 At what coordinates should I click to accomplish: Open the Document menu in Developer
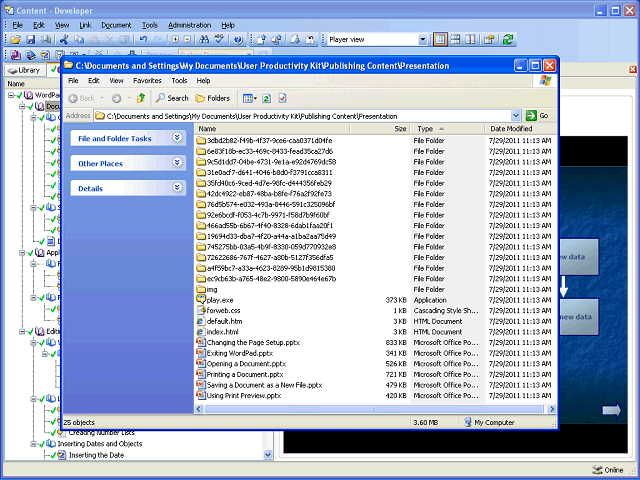pyautogui.click(x=116, y=25)
